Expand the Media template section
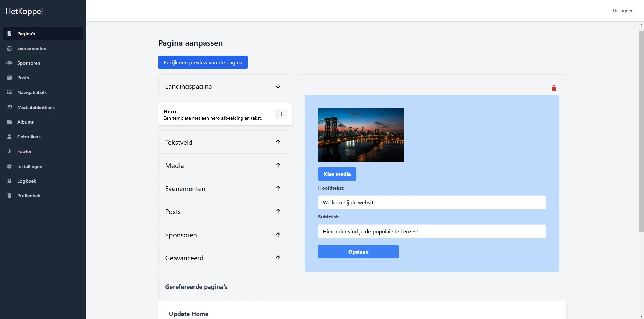Viewport: 644px width, 319px height. pos(278,165)
